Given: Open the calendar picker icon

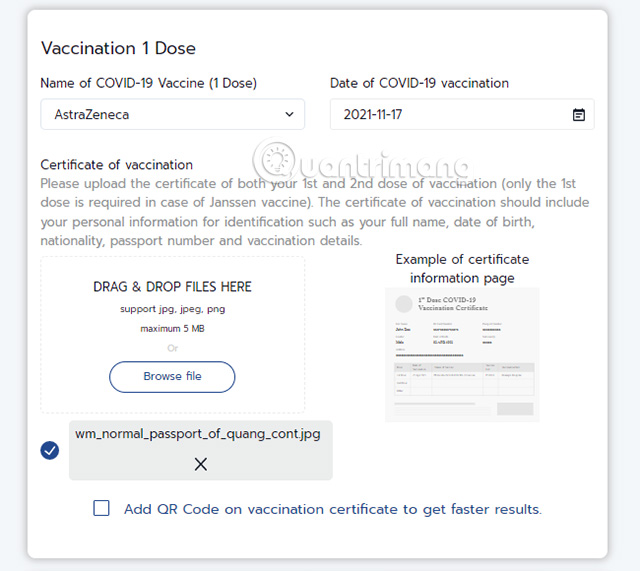Looking at the screenshot, I should click(578, 115).
